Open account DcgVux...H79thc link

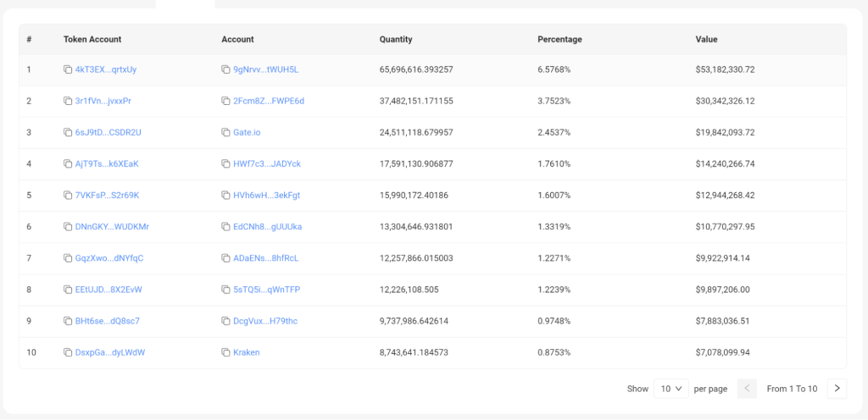tap(265, 321)
